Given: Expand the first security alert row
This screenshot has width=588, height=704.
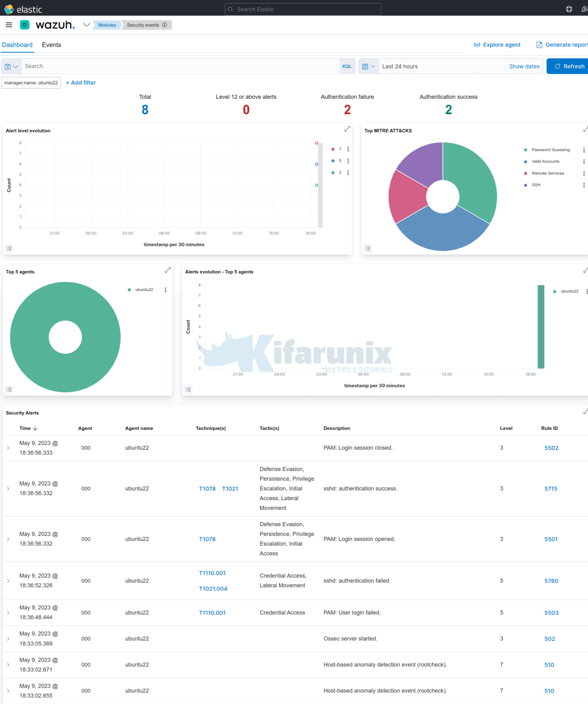Looking at the screenshot, I should 8,448.
